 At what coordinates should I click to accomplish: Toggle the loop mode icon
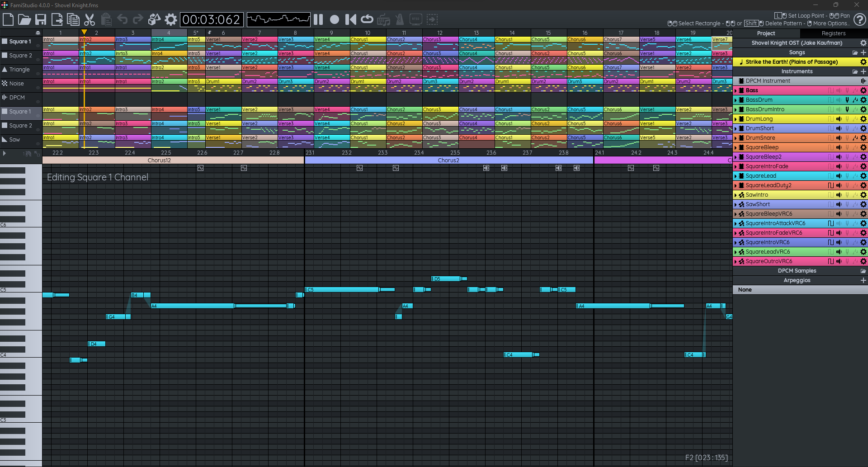(x=367, y=19)
